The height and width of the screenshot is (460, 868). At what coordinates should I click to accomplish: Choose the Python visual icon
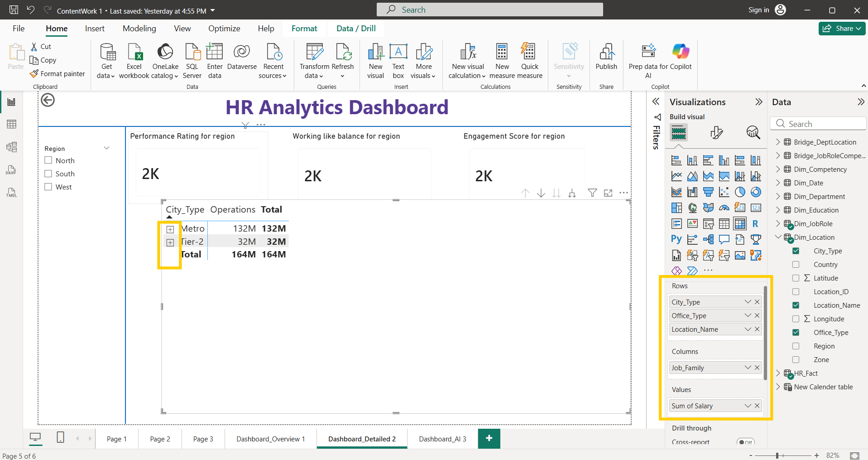(676, 239)
